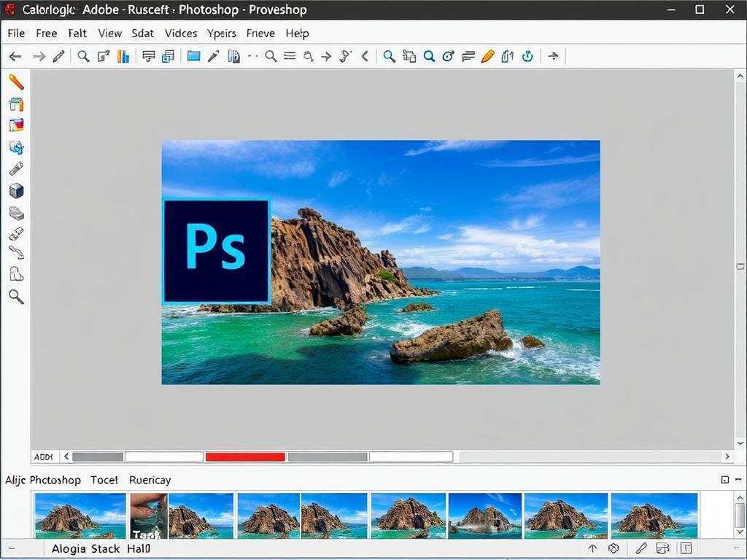
Task: Click the back arrow in top toolbar
Action: (15, 56)
